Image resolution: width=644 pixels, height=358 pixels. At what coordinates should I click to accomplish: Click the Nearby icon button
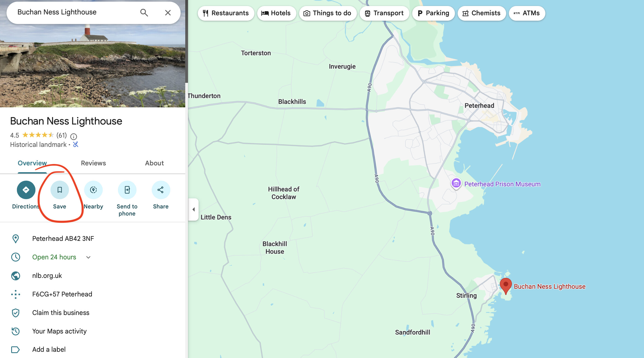point(93,190)
